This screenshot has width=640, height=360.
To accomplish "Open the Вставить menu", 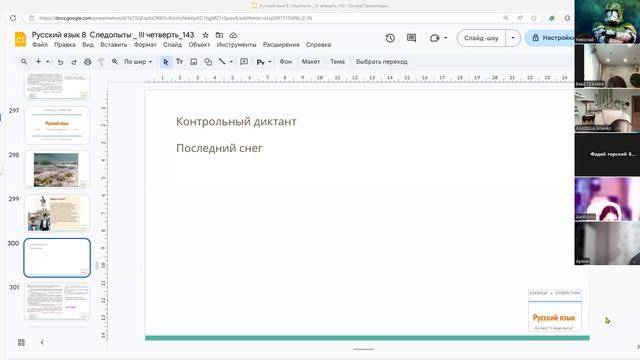I will pos(114,44).
